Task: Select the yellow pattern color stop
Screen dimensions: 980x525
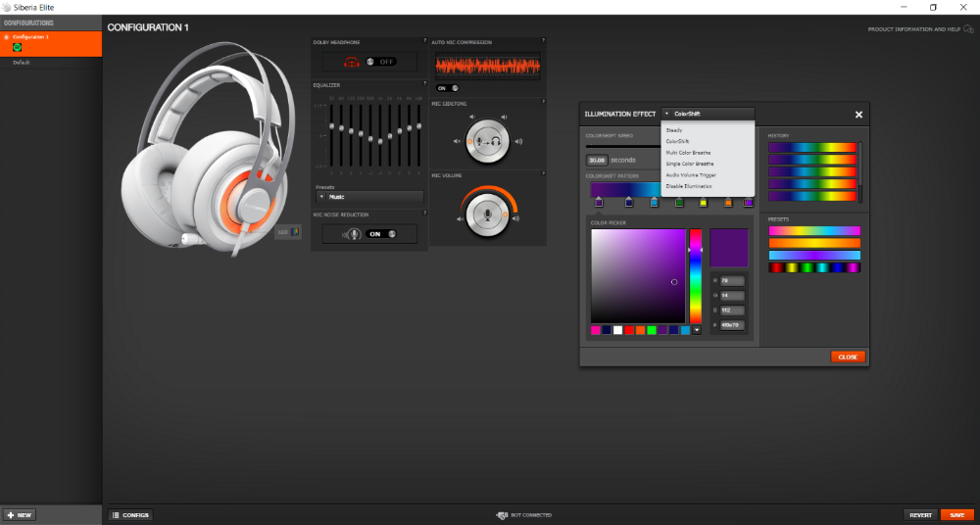Action: [x=703, y=202]
